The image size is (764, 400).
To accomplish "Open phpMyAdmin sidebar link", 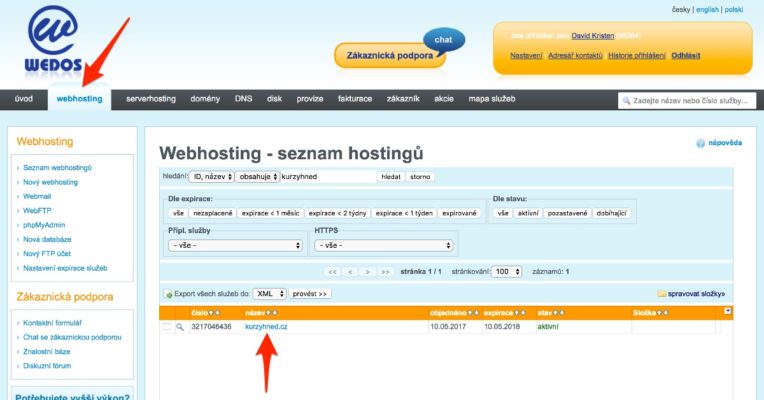I will click(44, 225).
